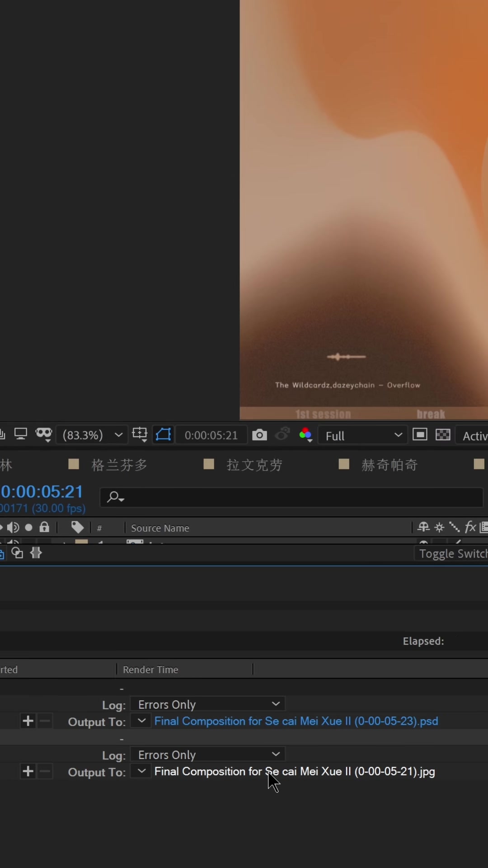Click the Show Channel RGB color icon

(x=305, y=435)
